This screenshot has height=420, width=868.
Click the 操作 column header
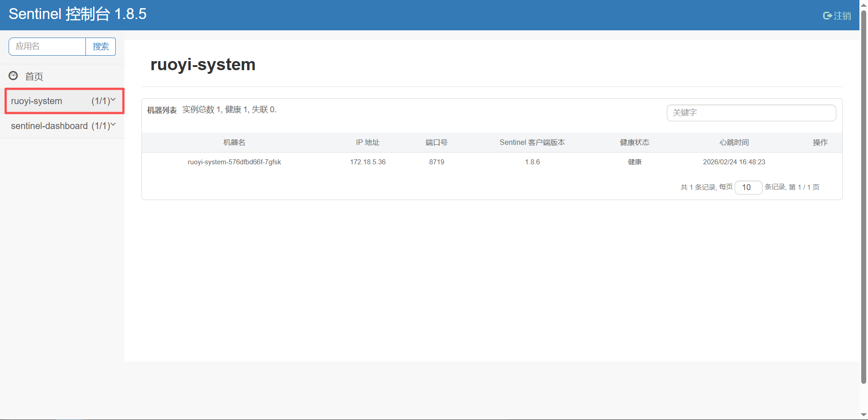(x=820, y=143)
